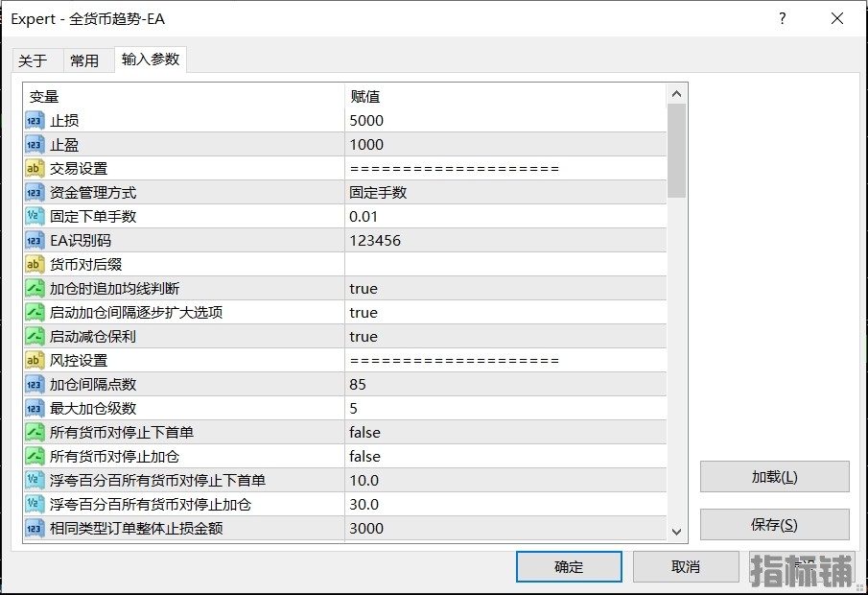Click the icon beside 相同类型订单整体止损金额
The height and width of the screenshot is (595, 868).
[34, 529]
